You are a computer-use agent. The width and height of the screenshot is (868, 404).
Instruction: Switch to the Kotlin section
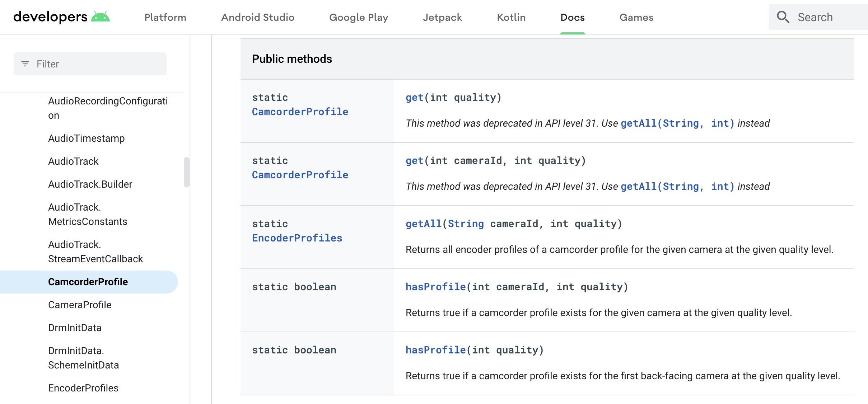click(x=510, y=17)
